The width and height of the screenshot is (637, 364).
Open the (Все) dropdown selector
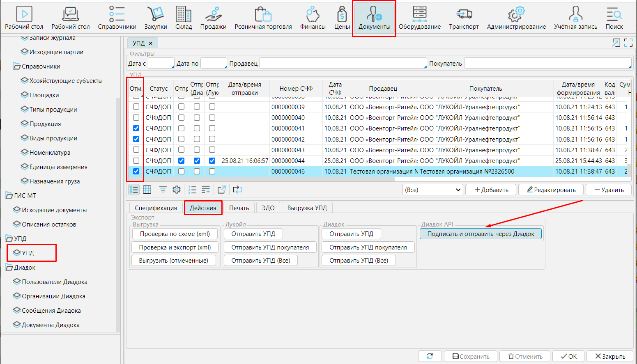(x=433, y=190)
